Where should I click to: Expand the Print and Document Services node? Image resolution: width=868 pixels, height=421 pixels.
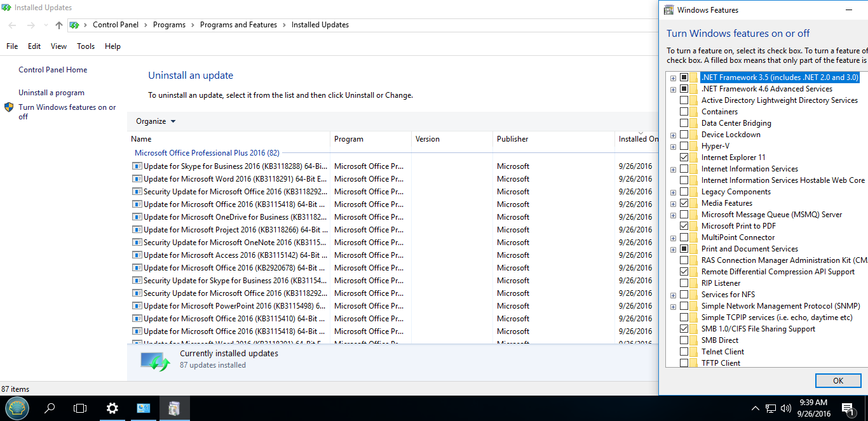tap(673, 250)
